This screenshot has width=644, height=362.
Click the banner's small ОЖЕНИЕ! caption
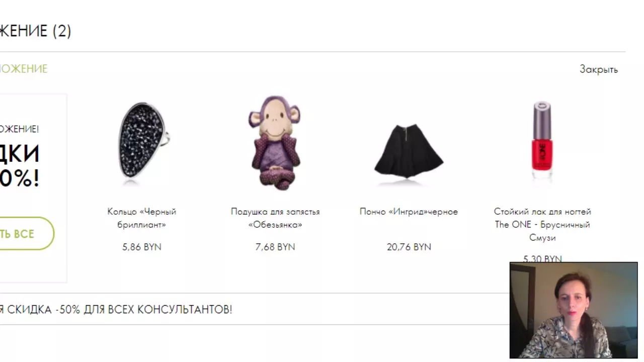19,129
